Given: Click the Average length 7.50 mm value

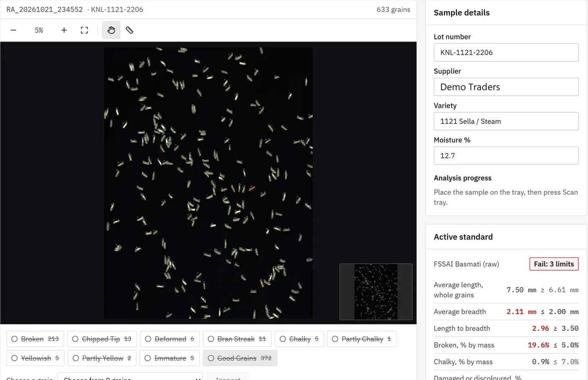Looking at the screenshot, I should [521, 290].
